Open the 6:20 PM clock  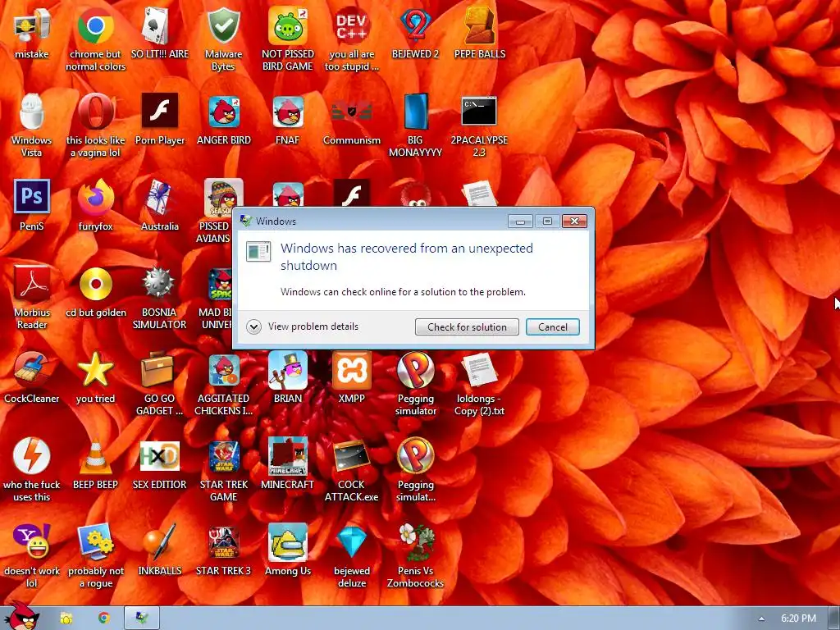798,619
